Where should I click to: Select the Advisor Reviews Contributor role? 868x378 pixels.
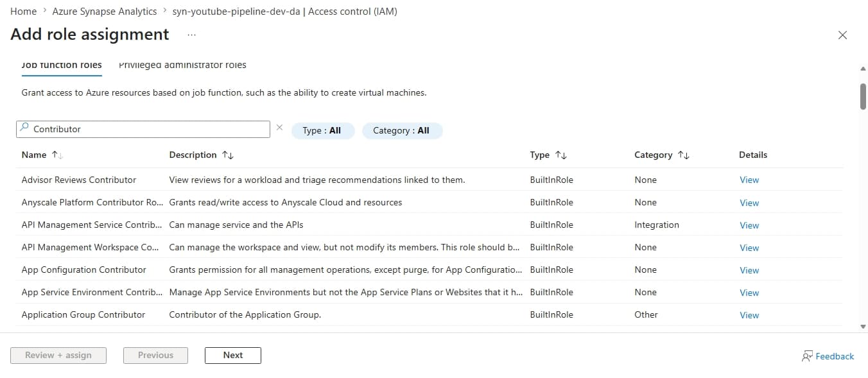click(79, 180)
